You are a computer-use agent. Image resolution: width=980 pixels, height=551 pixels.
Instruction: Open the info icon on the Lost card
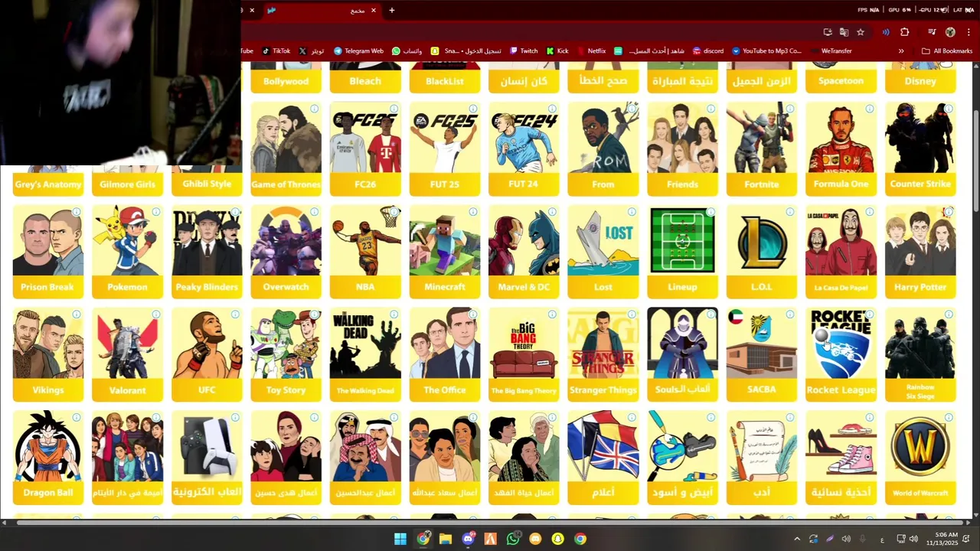[632, 212]
